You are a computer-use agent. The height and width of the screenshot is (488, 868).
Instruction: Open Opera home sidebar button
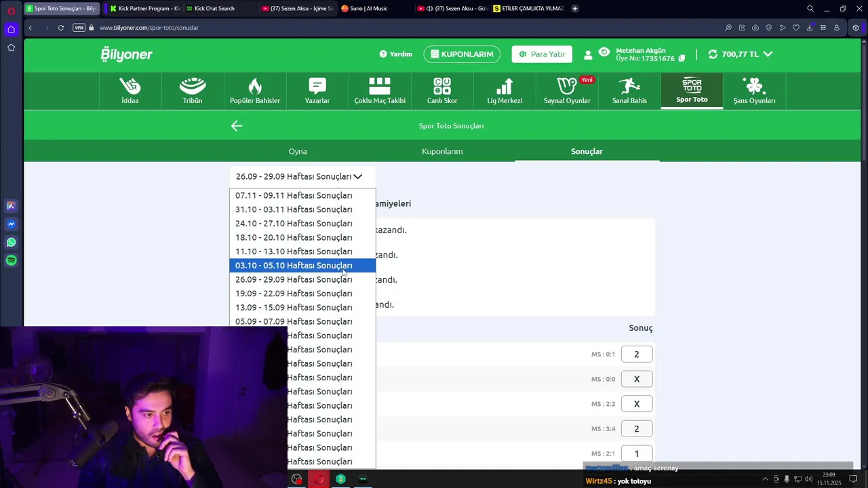[11, 29]
